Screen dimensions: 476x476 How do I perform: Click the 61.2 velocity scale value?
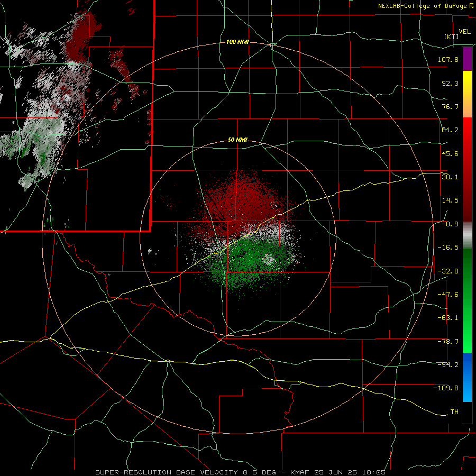(x=450, y=130)
